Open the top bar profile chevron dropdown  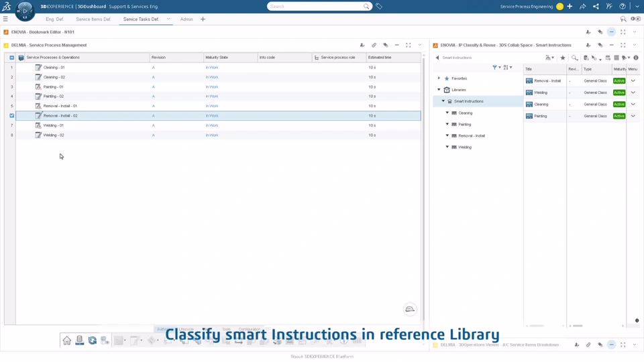tap(637, 7)
